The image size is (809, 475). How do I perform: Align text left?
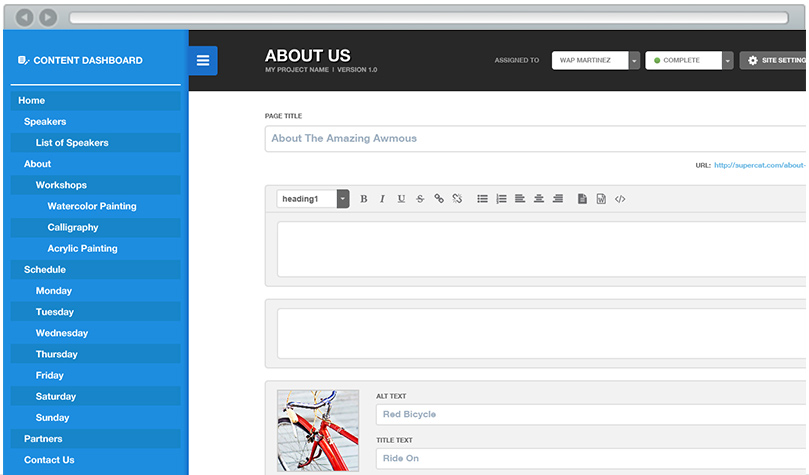coord(520,199)
